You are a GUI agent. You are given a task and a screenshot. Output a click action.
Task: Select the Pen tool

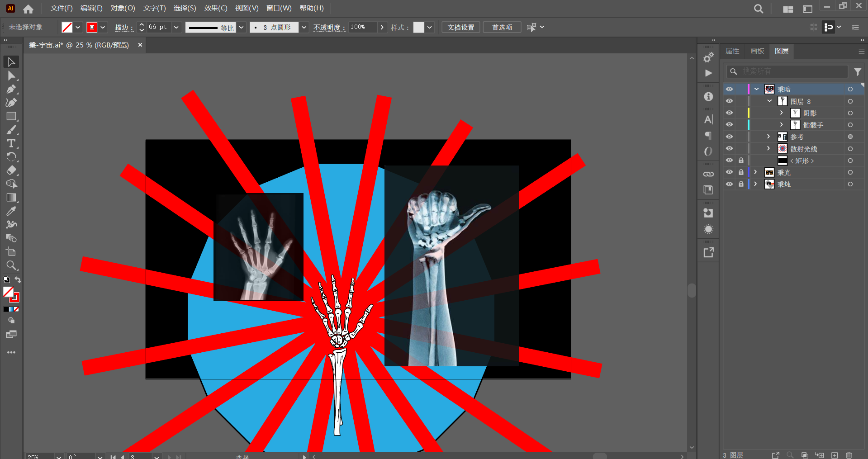(x=11, y=89)
